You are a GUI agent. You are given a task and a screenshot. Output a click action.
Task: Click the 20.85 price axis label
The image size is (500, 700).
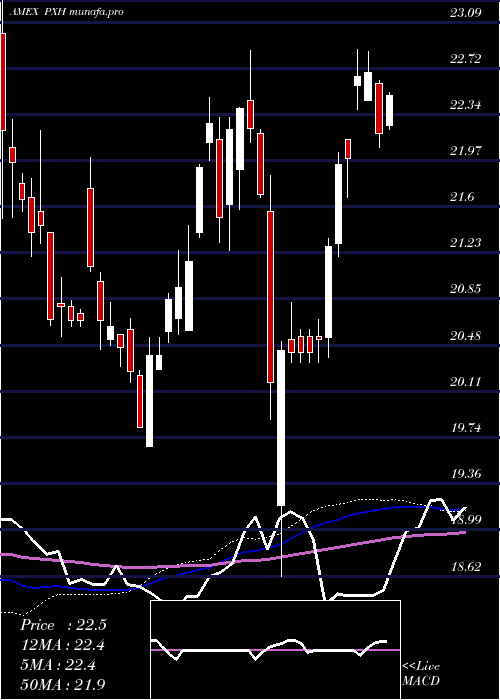point(466,289)
